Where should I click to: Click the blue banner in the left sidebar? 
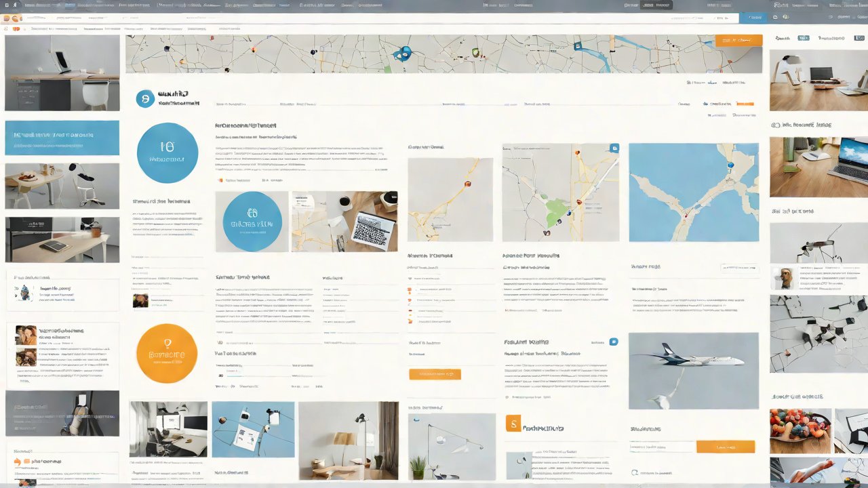[62, 138]
